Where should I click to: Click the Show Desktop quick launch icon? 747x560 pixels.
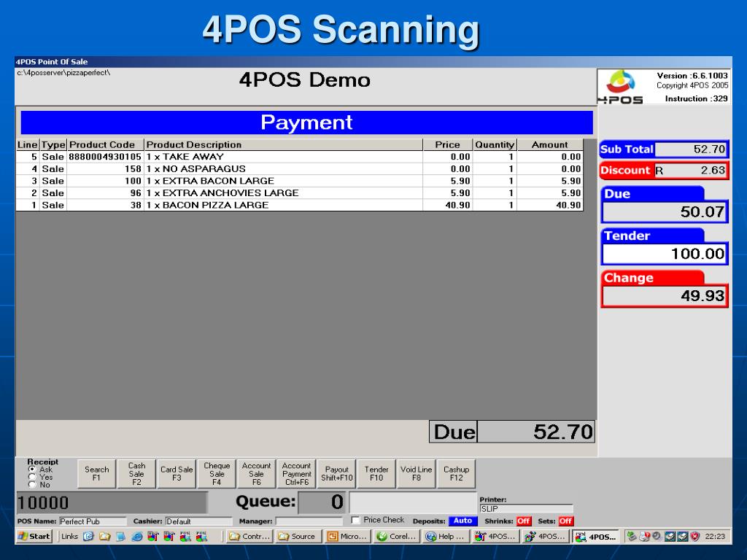coord(120,537)
